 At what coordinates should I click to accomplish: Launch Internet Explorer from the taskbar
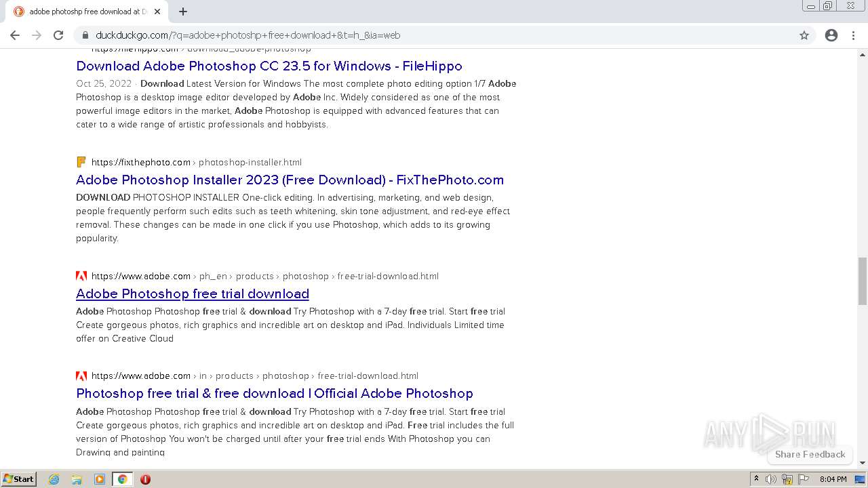54,479
